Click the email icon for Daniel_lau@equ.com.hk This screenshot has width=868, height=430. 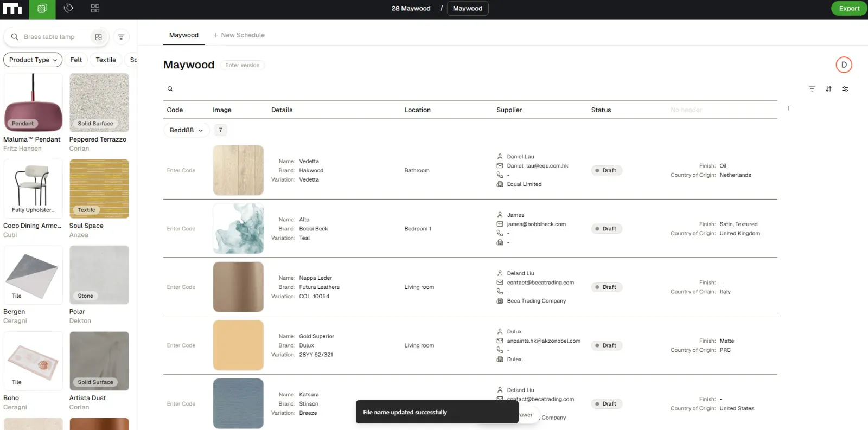pyautogui.click(x=500, y=166)
